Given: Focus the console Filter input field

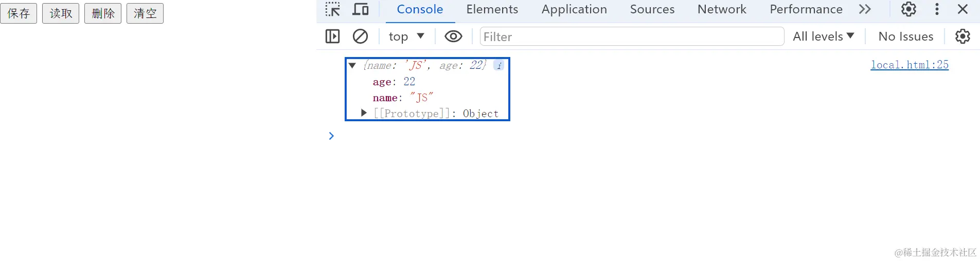Looking at the screenshot, I should click(x=632, y=36).
